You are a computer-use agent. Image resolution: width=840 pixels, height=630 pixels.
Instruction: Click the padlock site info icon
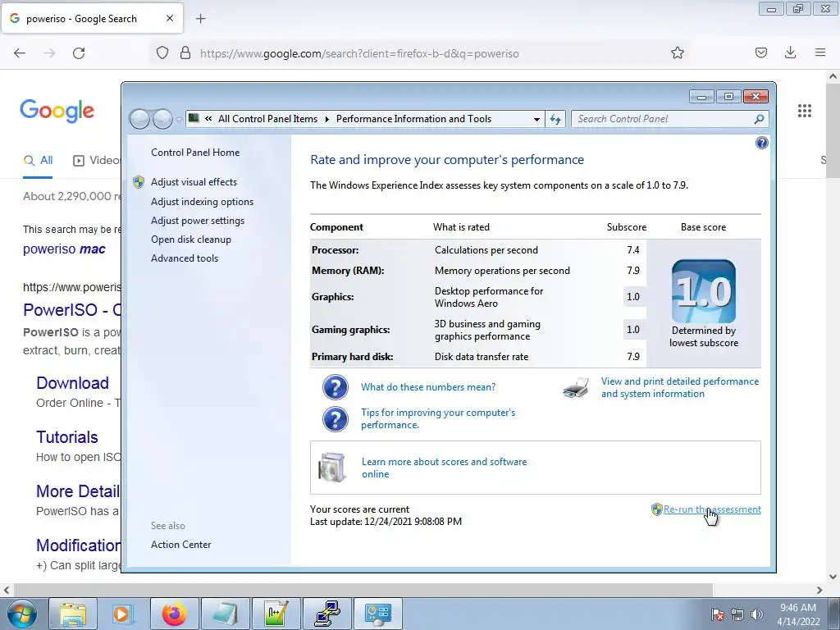[x=185, y=53]
